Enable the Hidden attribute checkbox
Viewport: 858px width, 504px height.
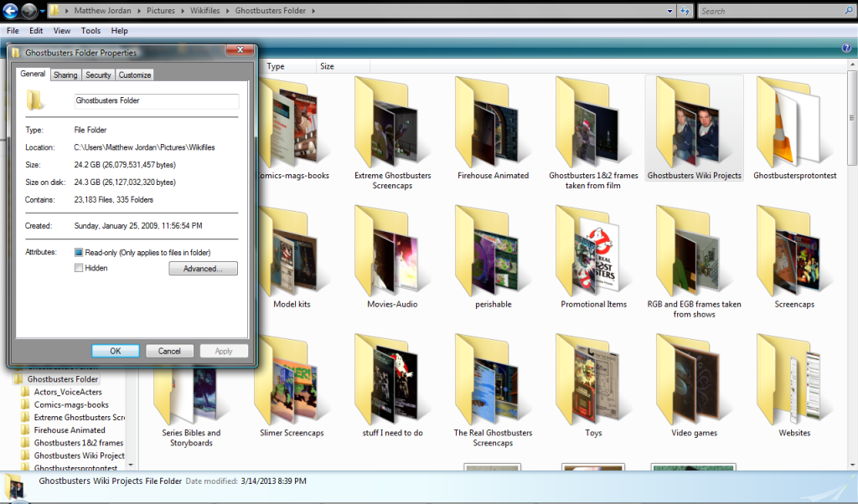click(x=78, y=268)
